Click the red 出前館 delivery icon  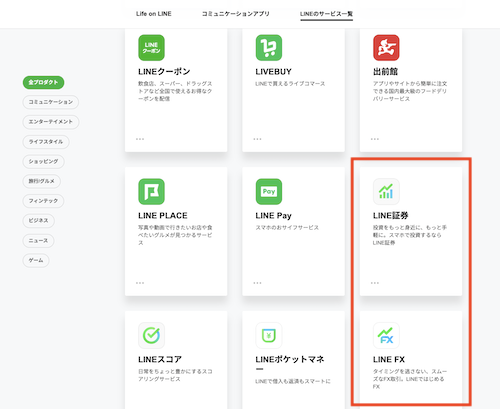[x=386, y=48]
